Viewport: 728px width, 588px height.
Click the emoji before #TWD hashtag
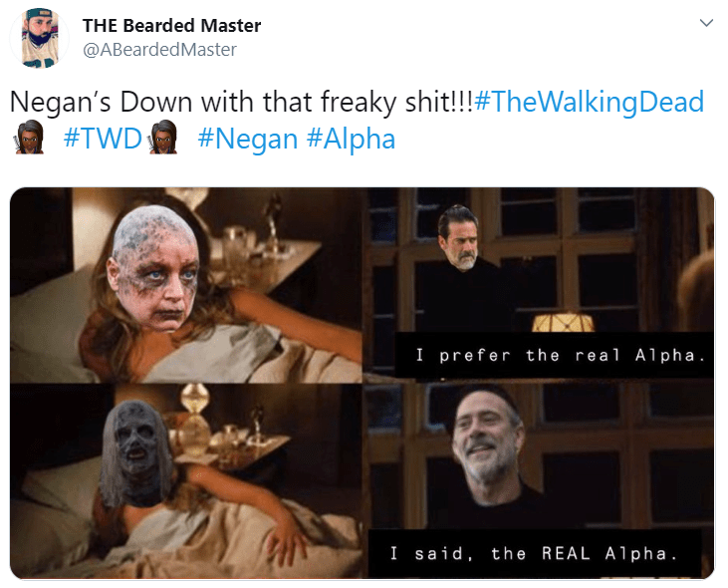30,137
